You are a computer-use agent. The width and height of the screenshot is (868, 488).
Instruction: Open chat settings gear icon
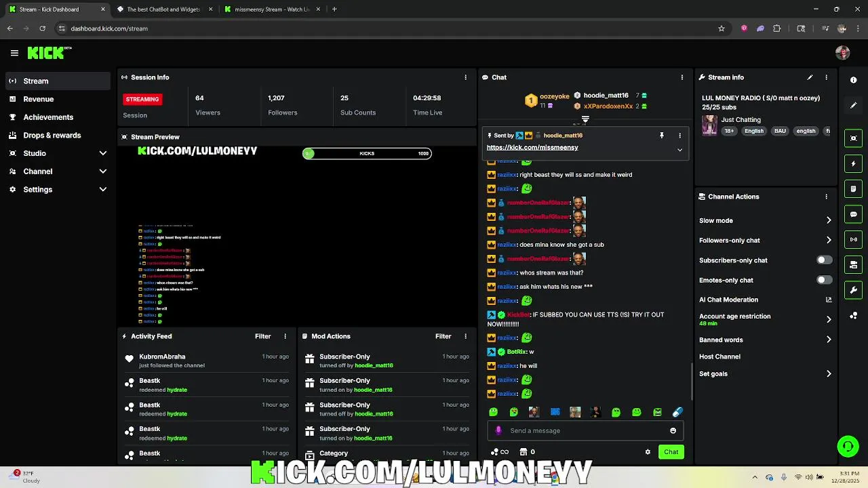coord(648,452)
